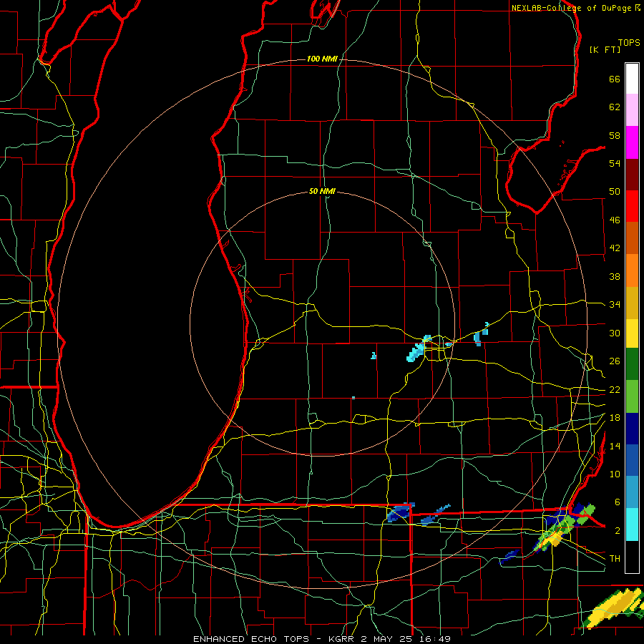Click the legend value 42
The height and width of the screenshot is (644, 644).
click(x=615, y=248)
